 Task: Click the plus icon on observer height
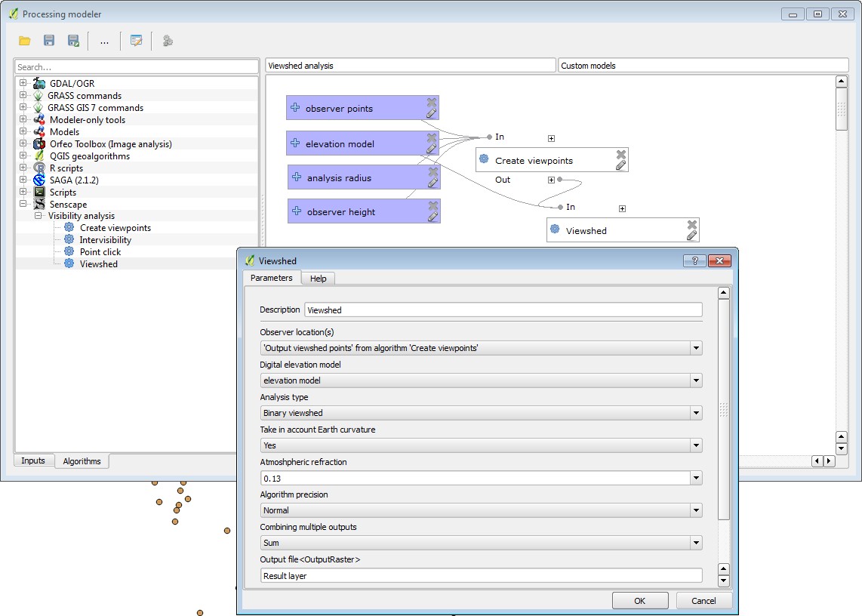coord(297,211)
